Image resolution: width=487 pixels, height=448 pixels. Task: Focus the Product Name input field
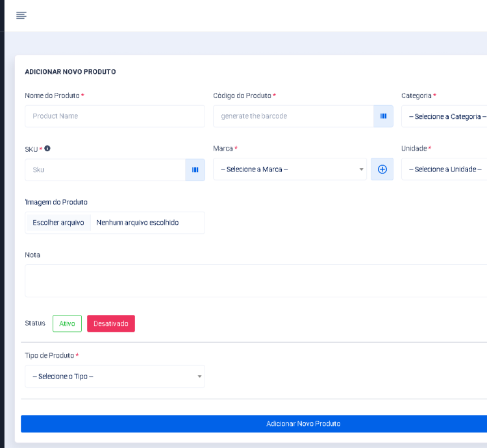tap(115, 116)
